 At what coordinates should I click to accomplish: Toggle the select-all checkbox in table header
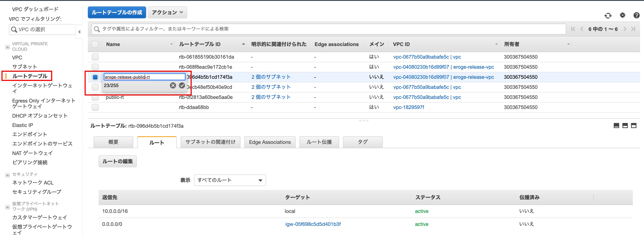(95, 44)
